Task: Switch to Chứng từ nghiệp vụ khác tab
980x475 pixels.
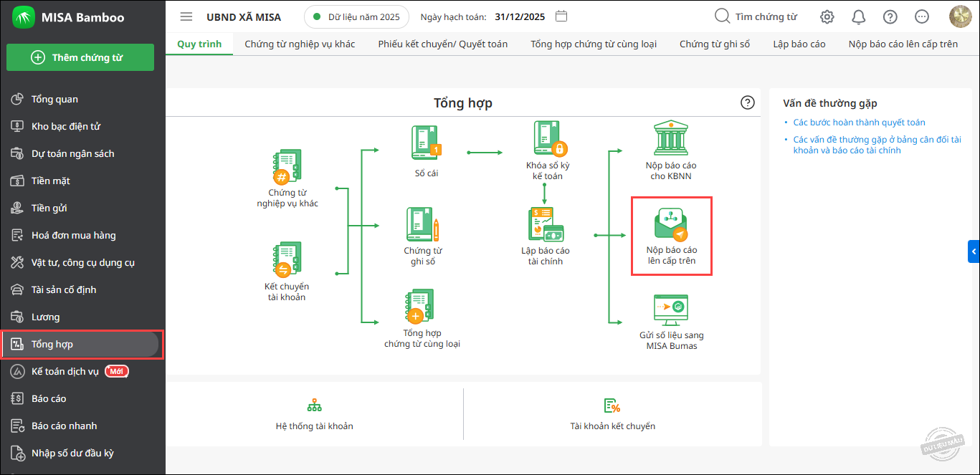Action: [300, 44]
